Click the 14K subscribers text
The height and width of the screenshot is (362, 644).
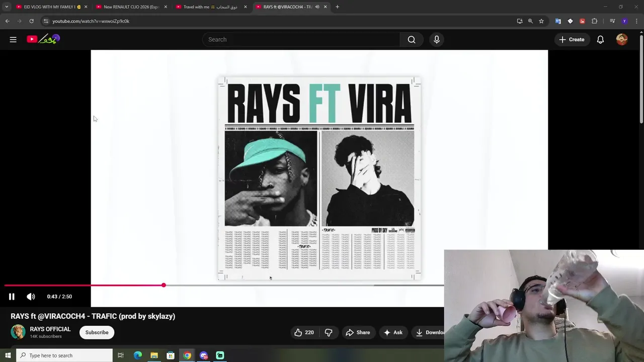[46, 336]
